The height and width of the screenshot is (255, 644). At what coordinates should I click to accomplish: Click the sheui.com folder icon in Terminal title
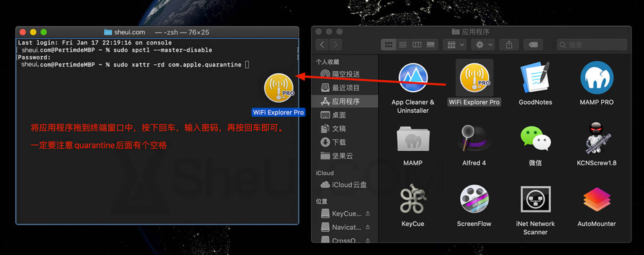click(x=108, y=32)
